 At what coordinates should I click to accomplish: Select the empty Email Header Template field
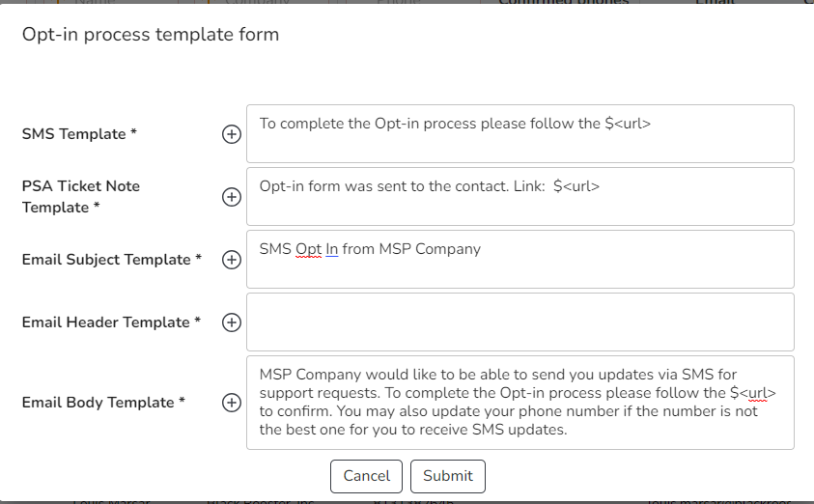click(x=519, y=322)
